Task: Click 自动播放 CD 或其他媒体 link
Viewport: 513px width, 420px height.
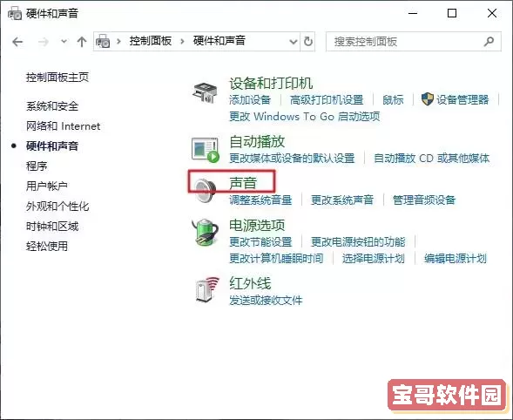Action: (431, 158)
